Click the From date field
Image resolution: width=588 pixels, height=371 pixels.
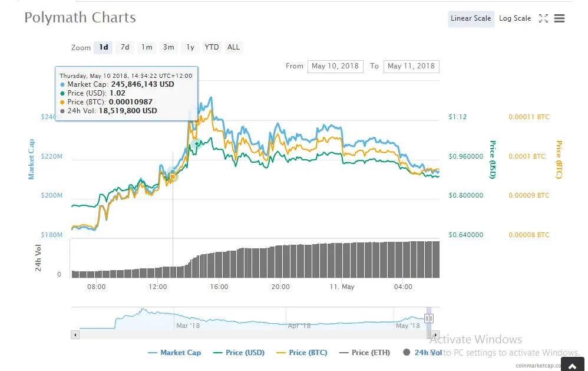335,66
